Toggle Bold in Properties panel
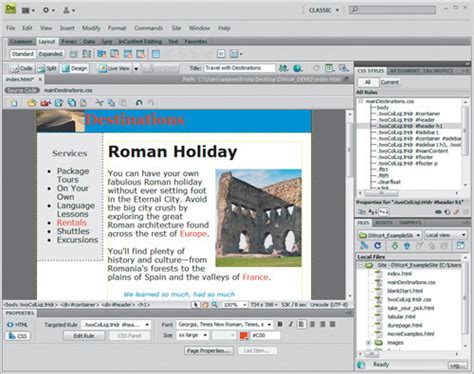 tap(280, 324)
